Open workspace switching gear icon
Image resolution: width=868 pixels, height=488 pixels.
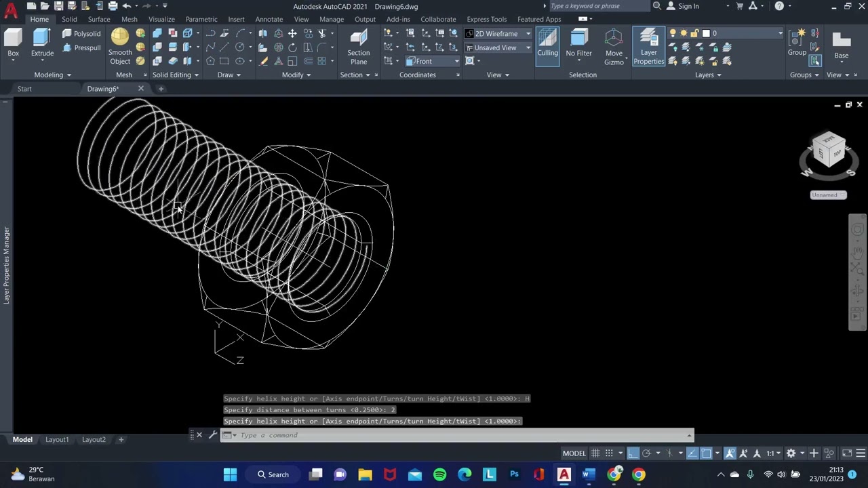(791, 453)
